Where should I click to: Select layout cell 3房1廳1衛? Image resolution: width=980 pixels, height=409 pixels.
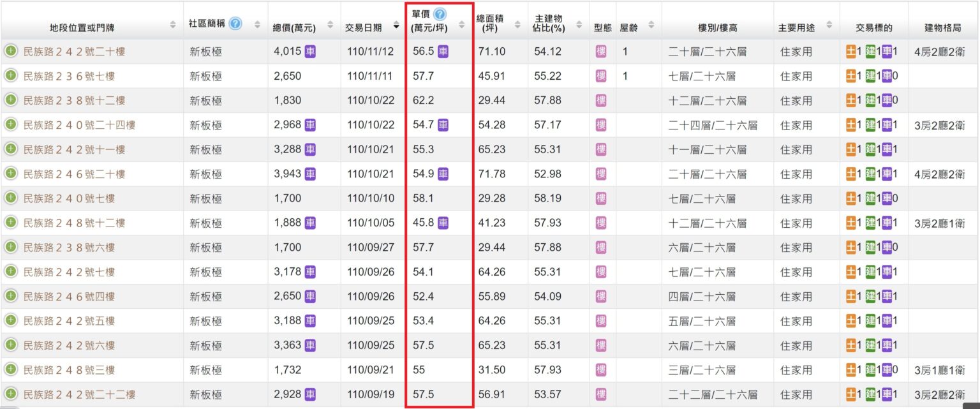click(x=939, y=370)
